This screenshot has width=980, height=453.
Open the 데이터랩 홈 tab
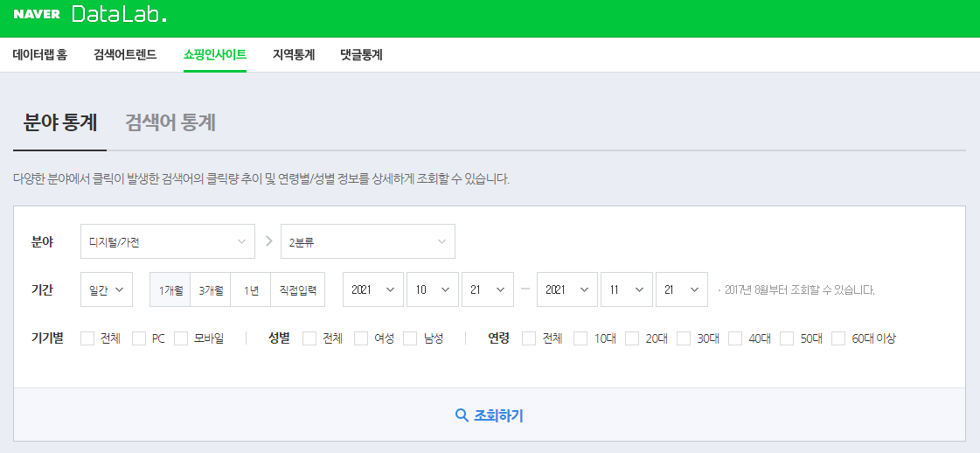pos(40,55)
